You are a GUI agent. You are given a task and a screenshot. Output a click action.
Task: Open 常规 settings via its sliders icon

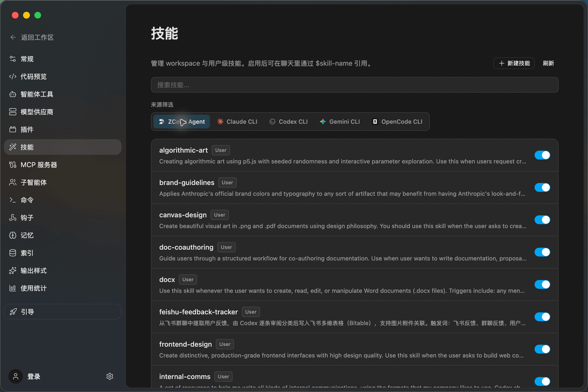13,59
